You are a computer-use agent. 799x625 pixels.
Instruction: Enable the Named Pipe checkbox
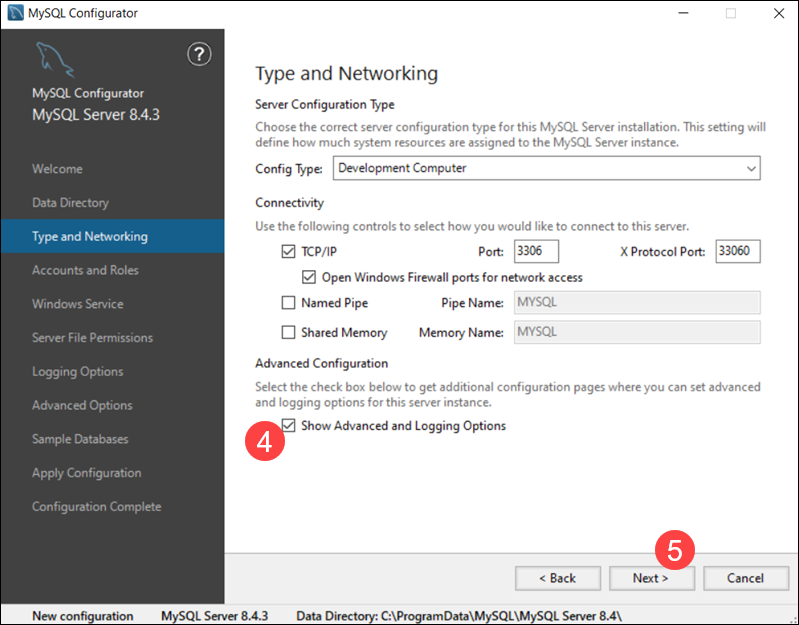(289, 303)
